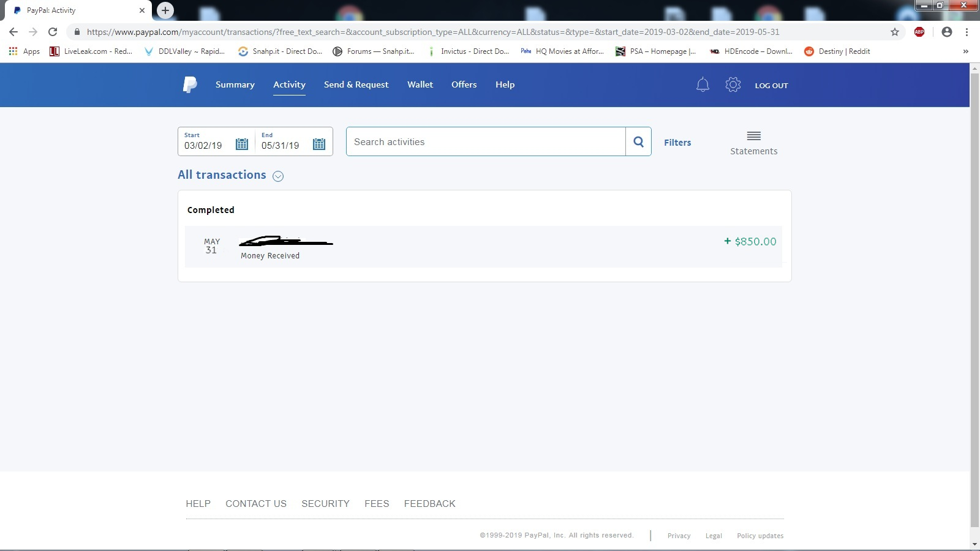Open Send & Request
The width and height of the screenshot is (980, 551).
356,84
